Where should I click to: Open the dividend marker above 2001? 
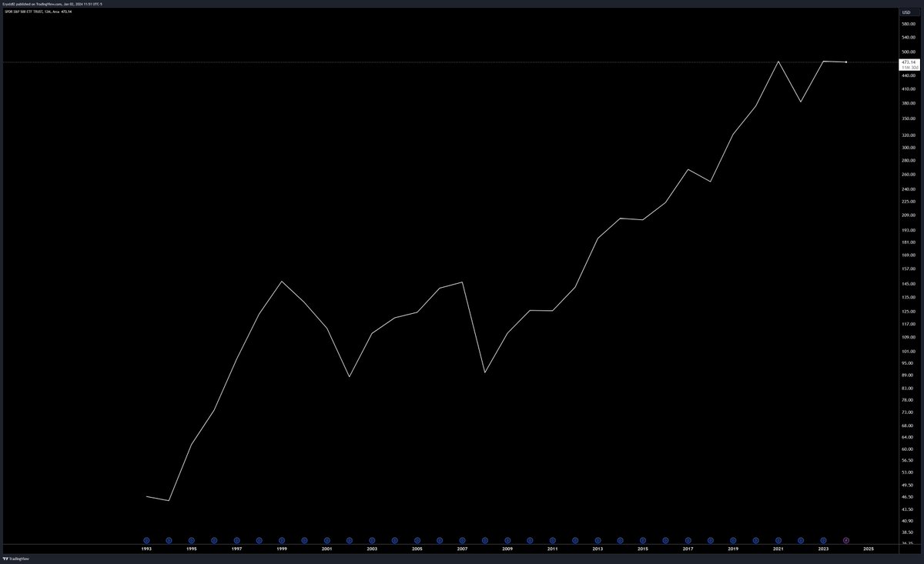[326, 540]
